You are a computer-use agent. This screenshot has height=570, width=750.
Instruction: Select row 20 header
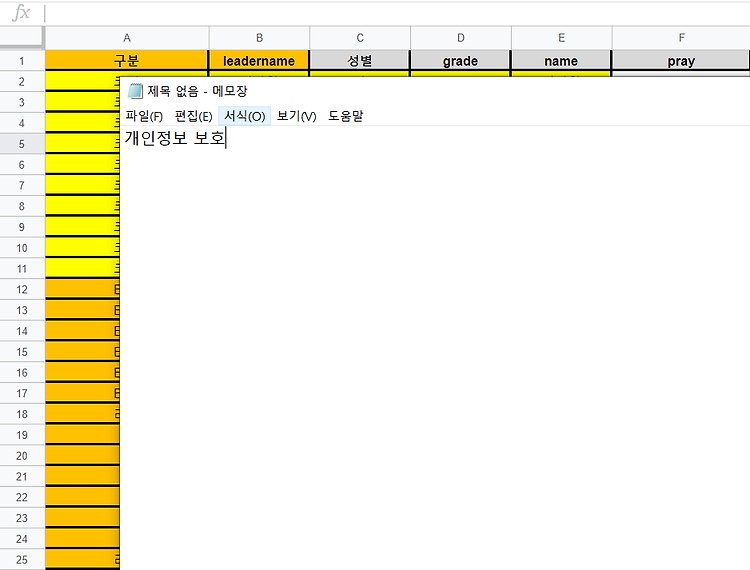tap(22, 456)
